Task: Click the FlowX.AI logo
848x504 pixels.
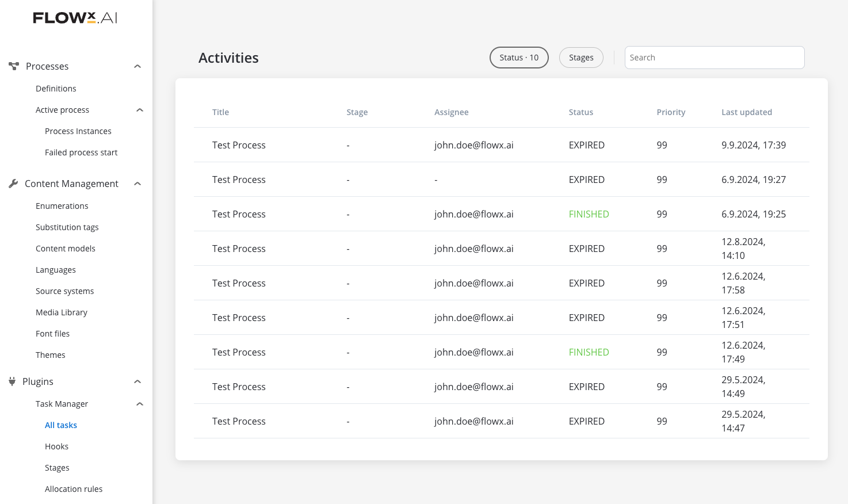Action: coord(75,18)
